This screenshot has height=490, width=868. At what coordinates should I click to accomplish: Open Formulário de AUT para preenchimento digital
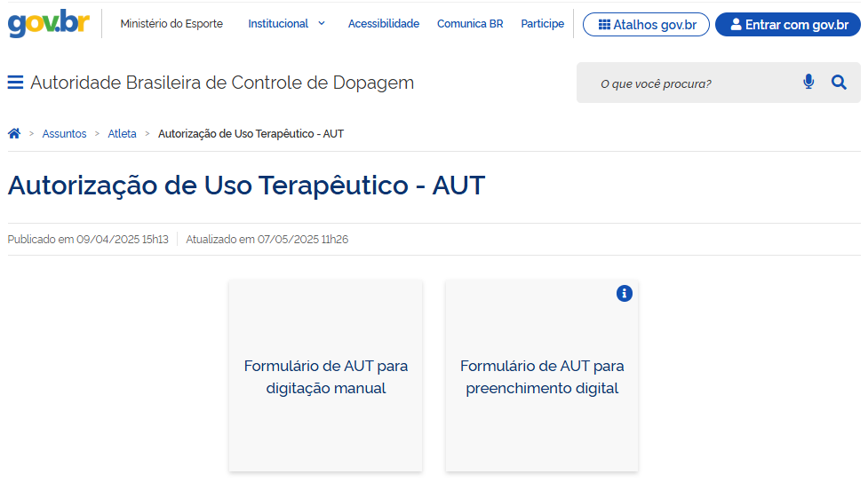click(542, 376)
